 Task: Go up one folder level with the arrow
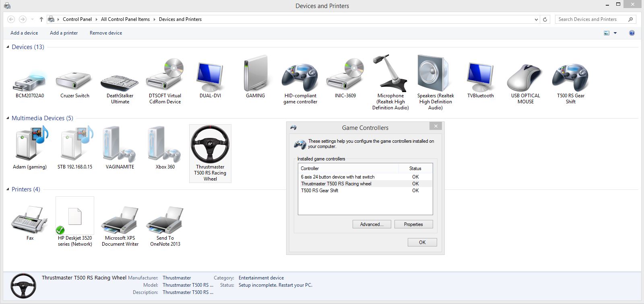click(41, 19)
